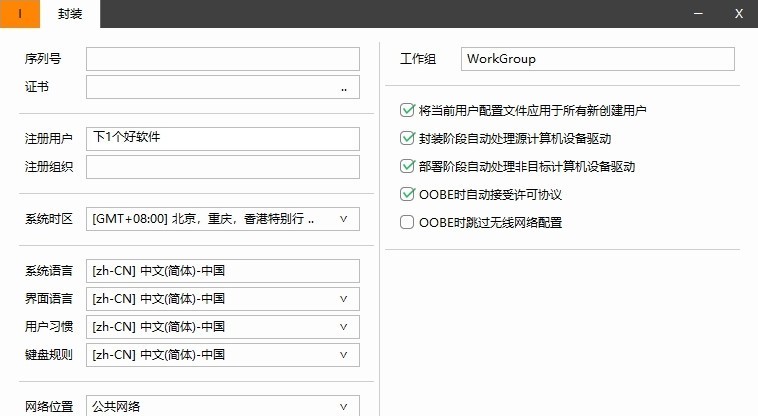Close the window with X
758x416 pixels.
pyautogui.click(x=739, y=14)
